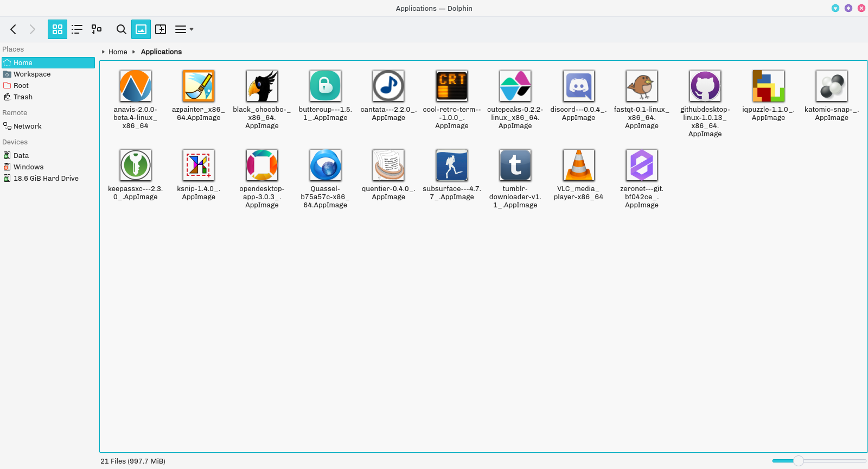Select the VLC media player icon
The width and height of the screenshot is (868, 469).
[x=579, y=165]
